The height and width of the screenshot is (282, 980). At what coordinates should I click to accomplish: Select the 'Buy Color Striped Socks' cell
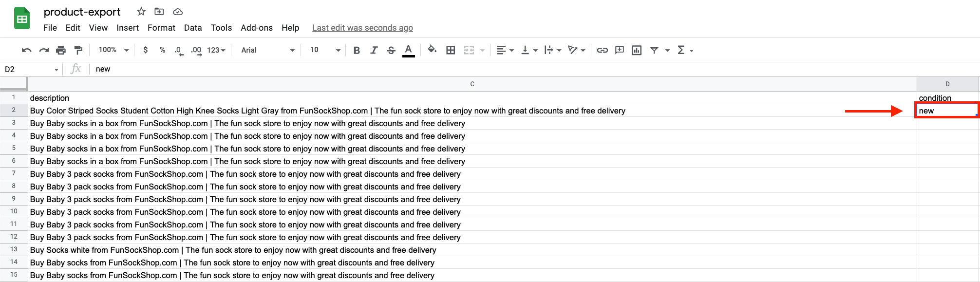click(x=472, y=111)
